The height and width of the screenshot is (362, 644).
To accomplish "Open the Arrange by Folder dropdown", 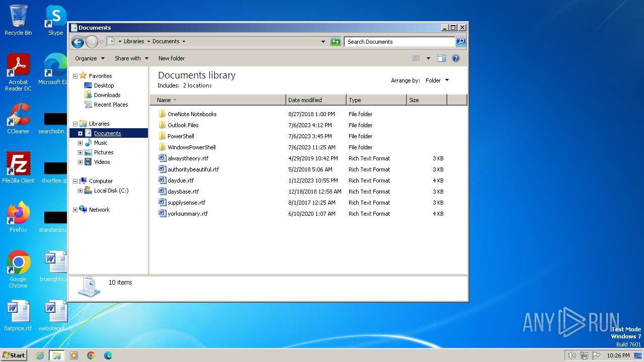I will 437,80.
